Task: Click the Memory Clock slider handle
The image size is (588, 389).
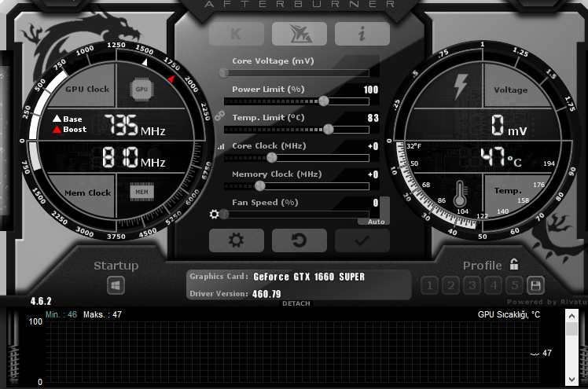Action: (259, 186)
